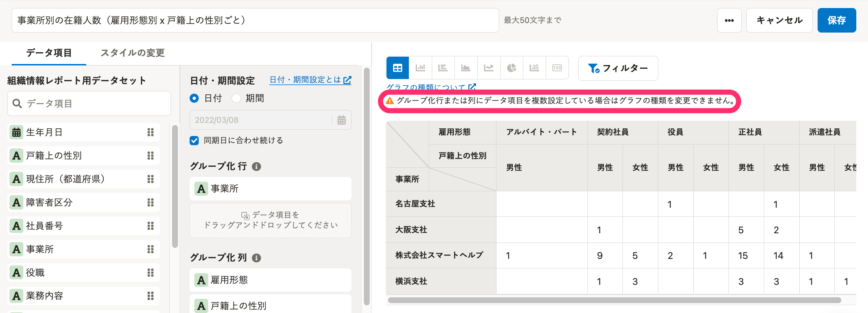Click the magnifier icon in data item search
Screen dimensions: 868x313
point(17,103)
